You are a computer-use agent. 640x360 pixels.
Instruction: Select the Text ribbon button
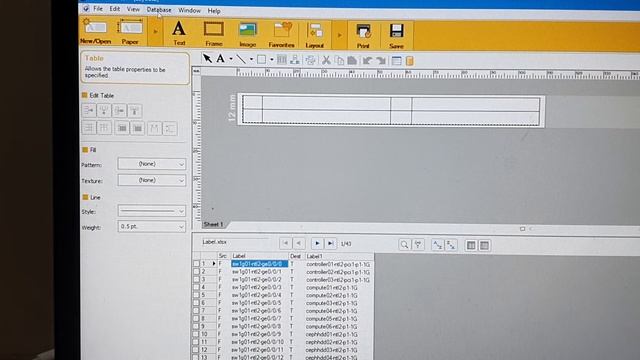pyautogui.click(x=179, y=33)
